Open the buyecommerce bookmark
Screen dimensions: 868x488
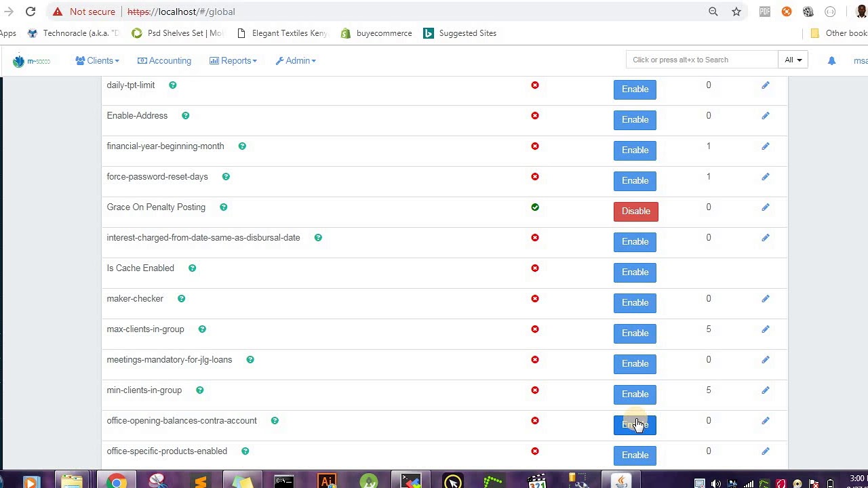376,33
